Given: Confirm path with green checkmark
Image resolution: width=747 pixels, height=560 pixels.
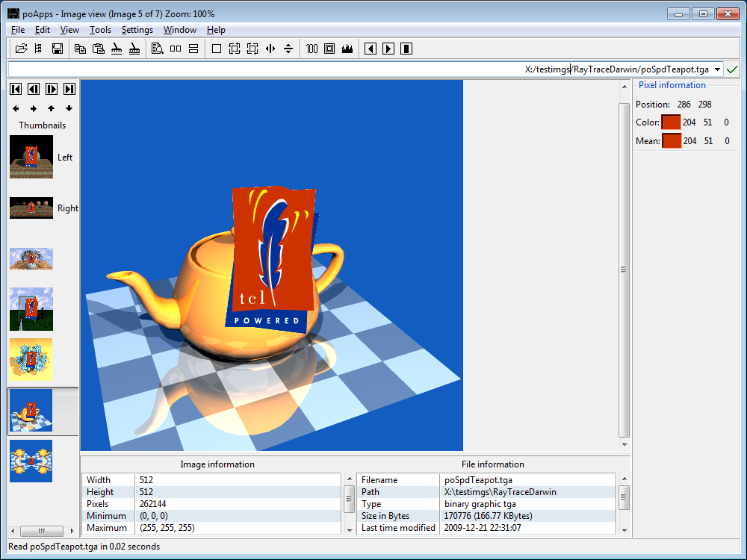Looking at the screenshot, I should [x=732, y=69].
